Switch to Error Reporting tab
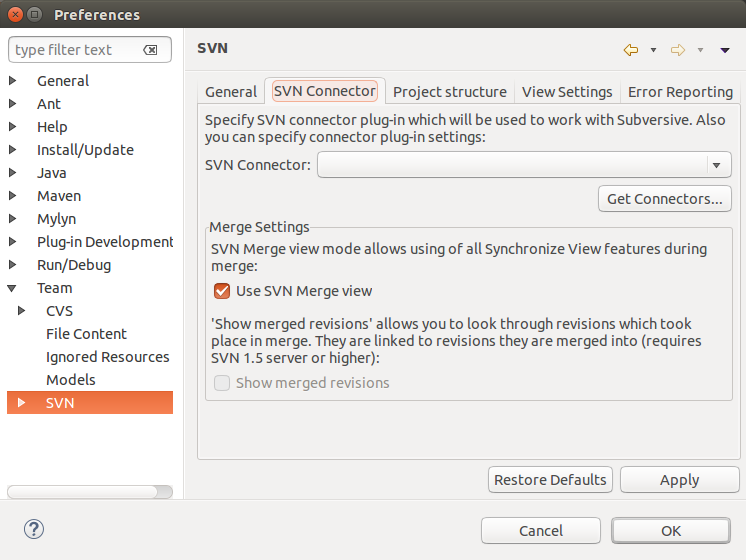This screenshot has width=746, height=560. pos(680,91)
